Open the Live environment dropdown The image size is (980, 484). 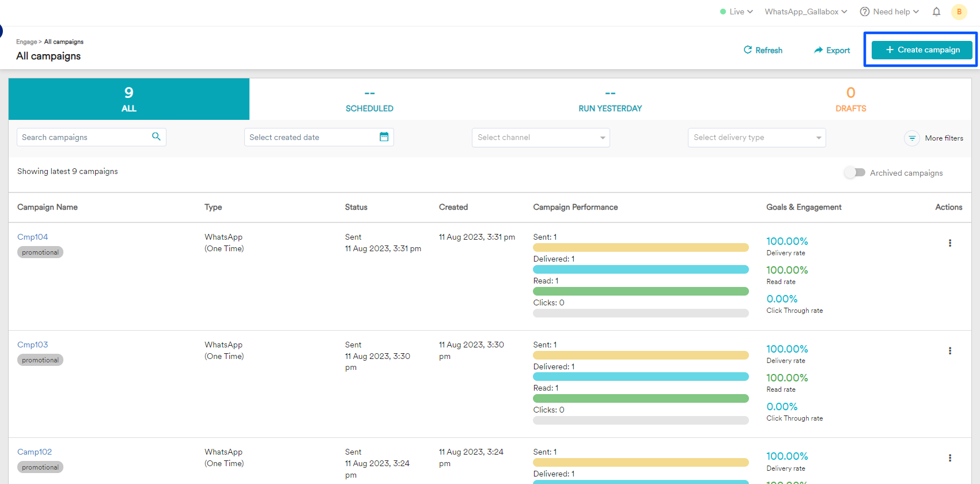[736, 12]
